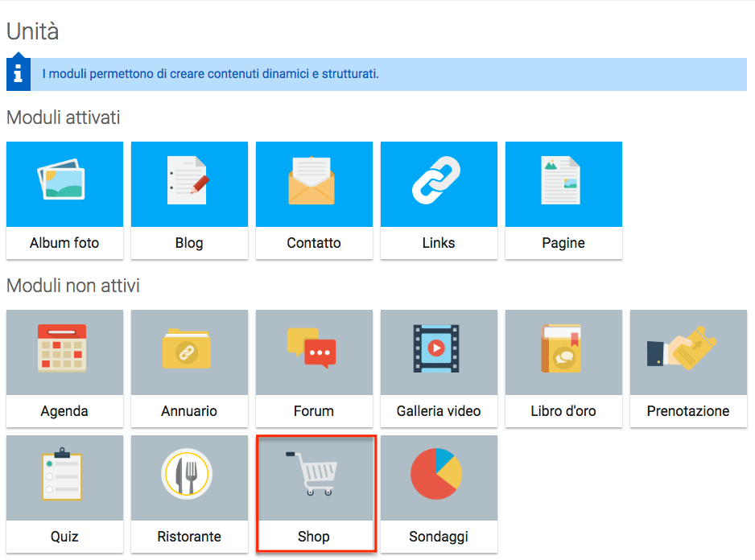This screenshot has width=755, height=560.
Task: Click the info banner about moduli
Action: [386, 74]
